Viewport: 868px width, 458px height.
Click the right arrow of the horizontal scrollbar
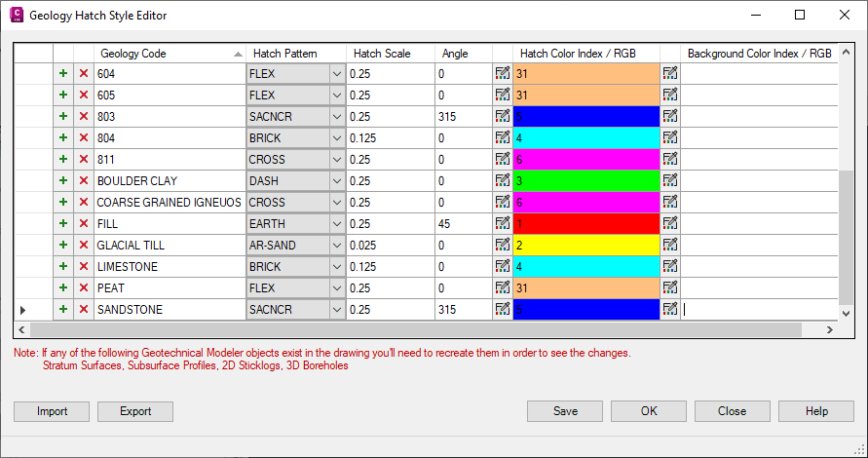pos(830,329)
